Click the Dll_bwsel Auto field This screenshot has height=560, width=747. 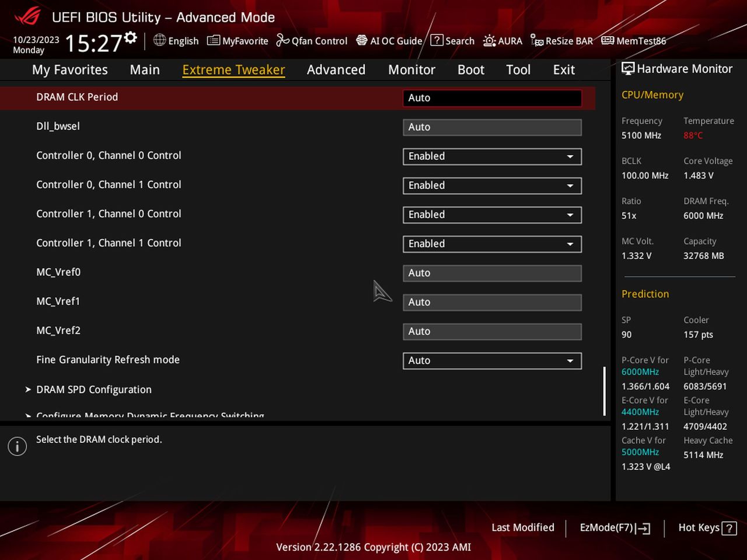(492, 127)
